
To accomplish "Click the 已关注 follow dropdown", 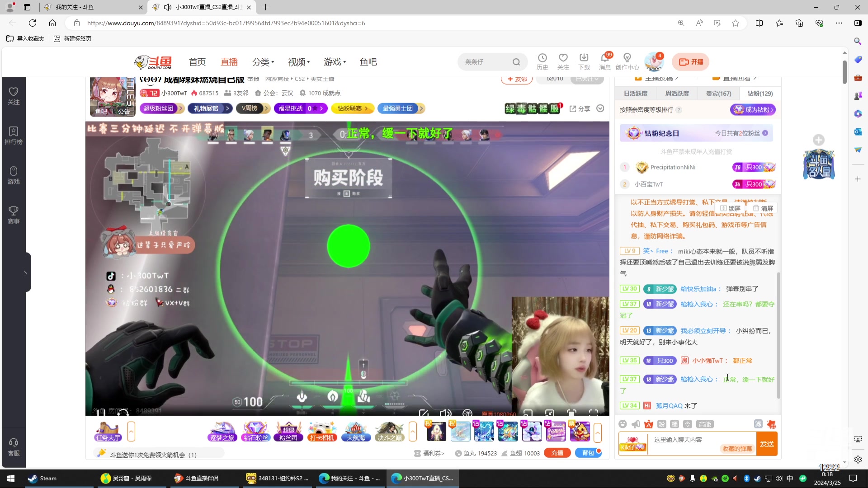I will pos(587,79).
